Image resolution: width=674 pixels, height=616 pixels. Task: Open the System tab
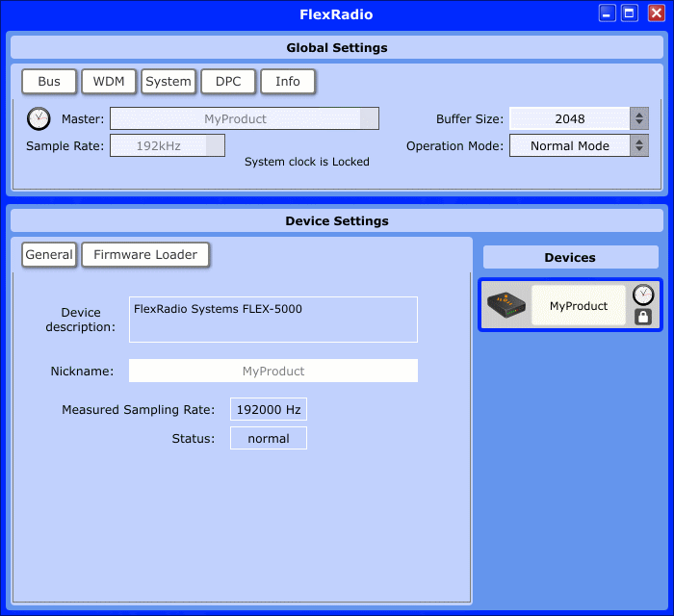click(168, 81)
